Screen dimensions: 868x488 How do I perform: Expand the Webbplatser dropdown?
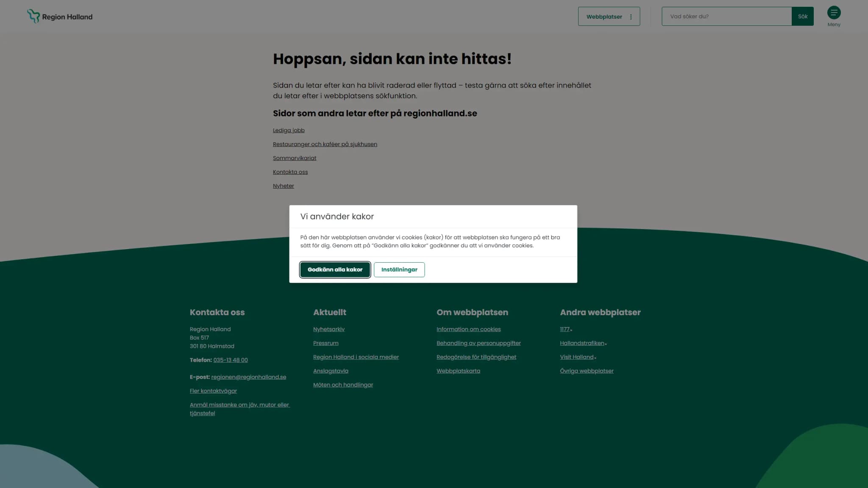609,17
